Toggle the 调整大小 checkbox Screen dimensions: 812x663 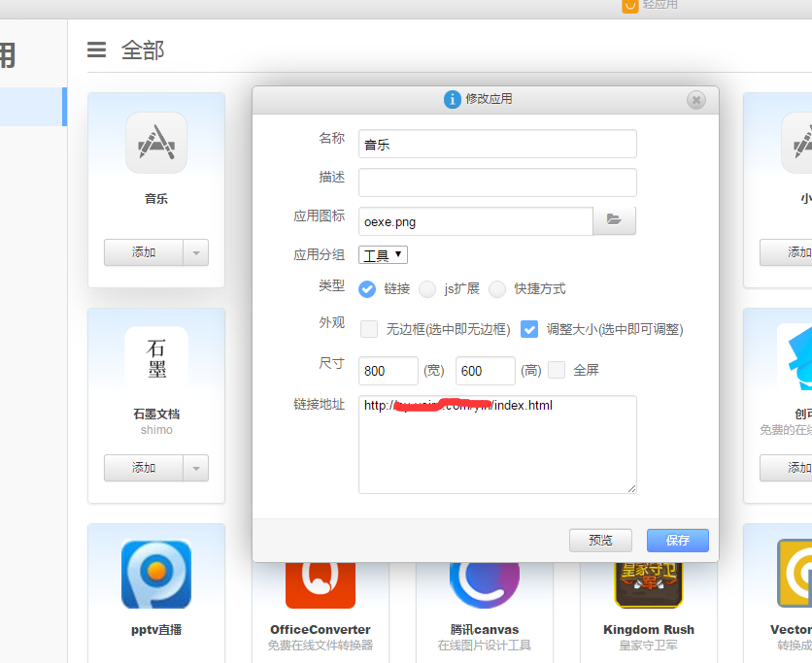point(529,329)
